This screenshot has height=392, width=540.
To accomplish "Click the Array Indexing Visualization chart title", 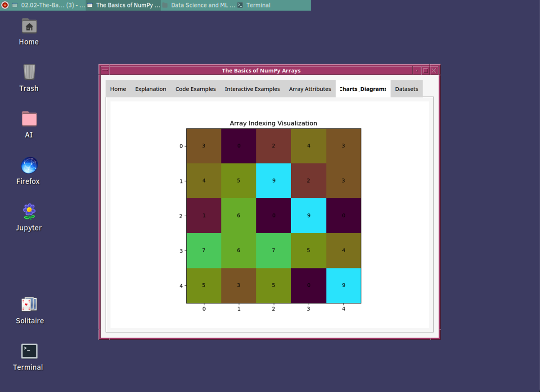I will click(x=273, y=123).
